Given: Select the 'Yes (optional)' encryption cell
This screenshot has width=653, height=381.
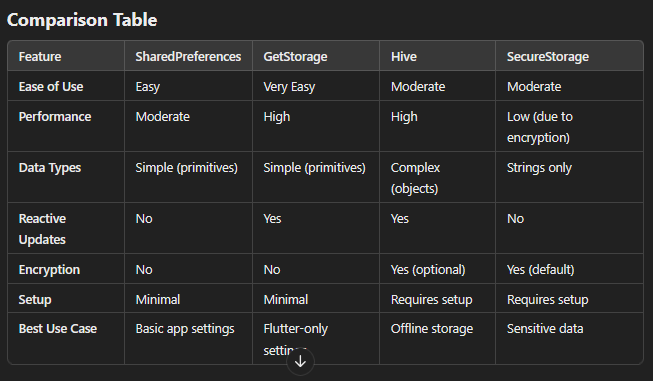Looking at the screenshot, I should (x=428, y=270).
